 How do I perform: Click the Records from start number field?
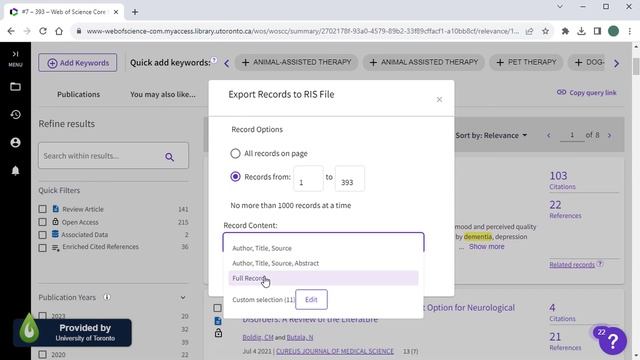pos(308,179)
